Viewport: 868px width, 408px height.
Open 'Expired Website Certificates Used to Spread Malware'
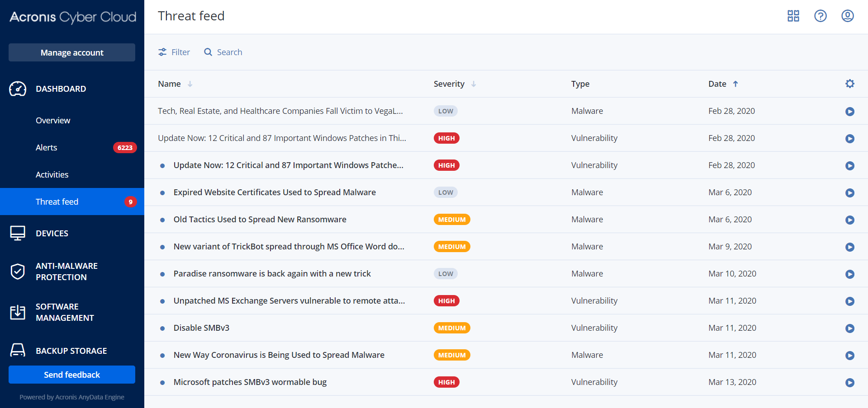click(x=275, y=192)
